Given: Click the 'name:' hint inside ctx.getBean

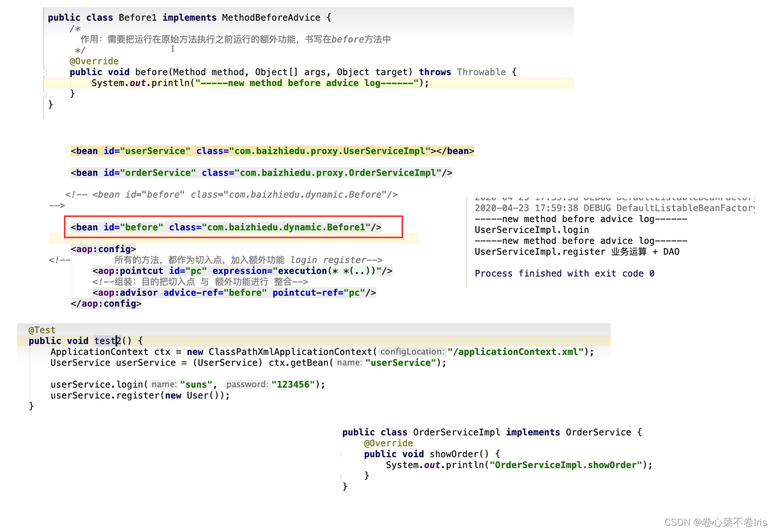Looking at the screenshot, I should pos(349,363).
